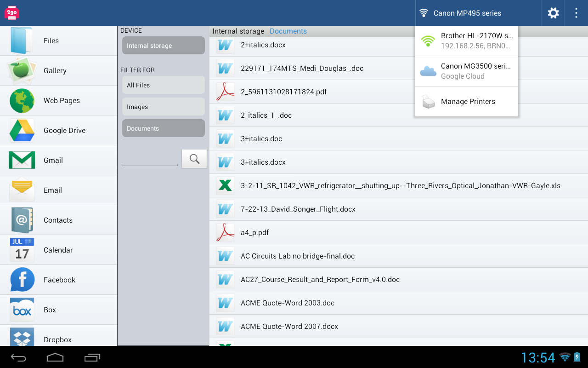Viewport: 588px width, 368px height.
Task: Click the Documents breadcrumb link
Action: point(288,31)
